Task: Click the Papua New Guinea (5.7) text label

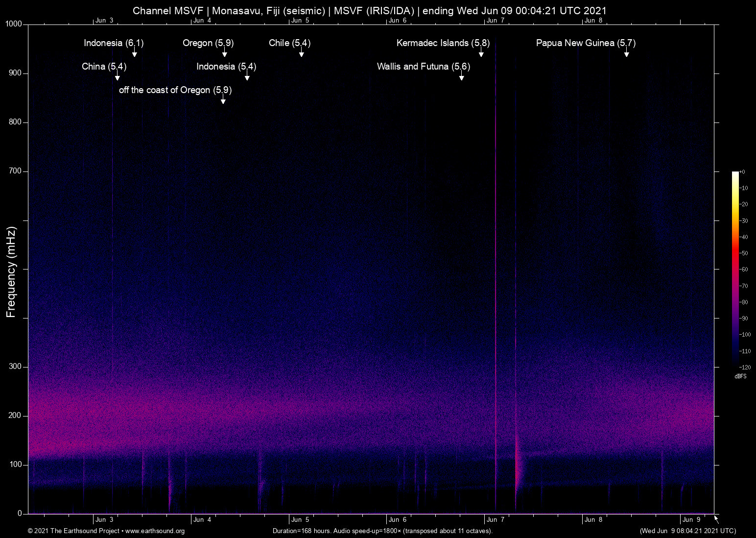Action: 585,43
